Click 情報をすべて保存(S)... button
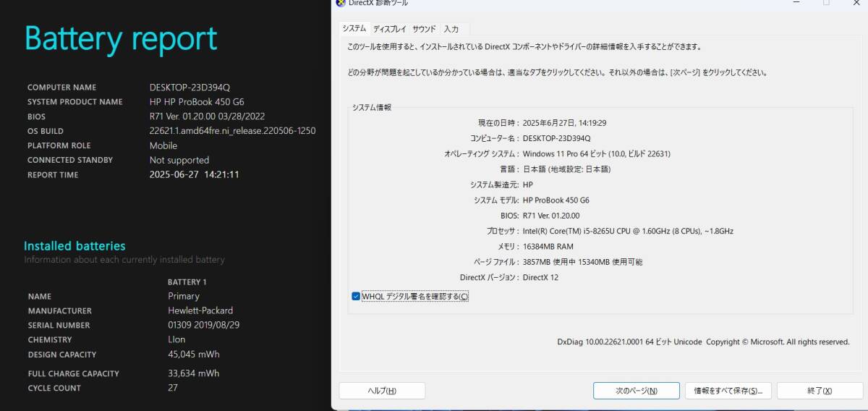Image resolution: width=868 pixels, height=411 pixels. click(x=728, y=391)
